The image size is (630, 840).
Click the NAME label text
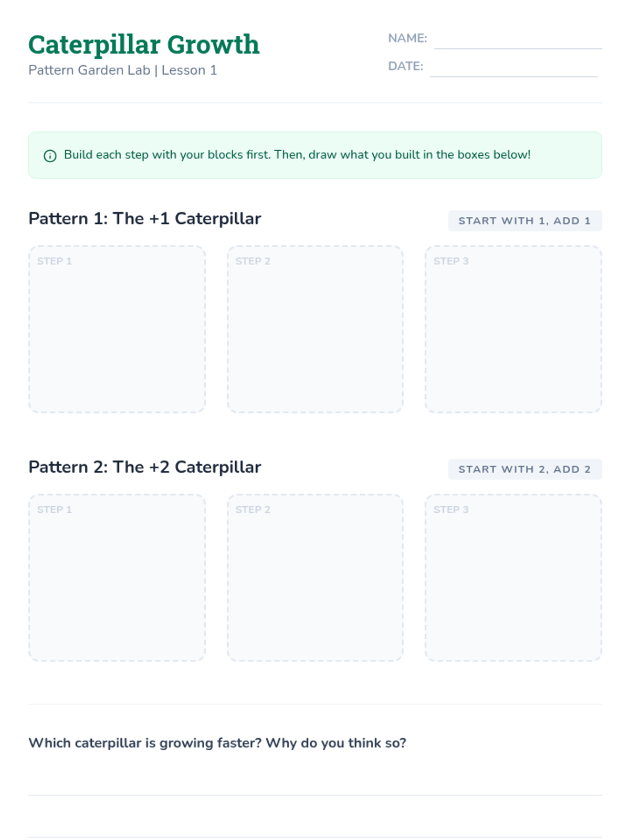pos(407,38)
